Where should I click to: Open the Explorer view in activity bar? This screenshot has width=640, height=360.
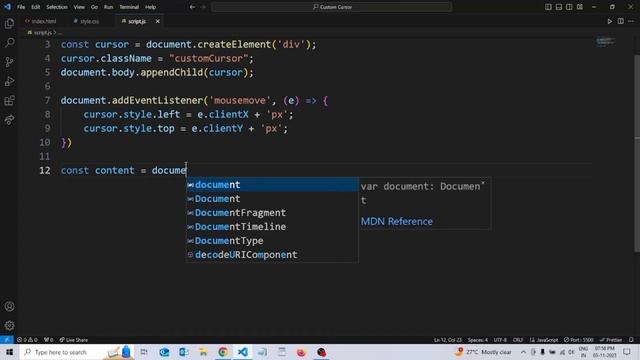(x=9, y=24)
